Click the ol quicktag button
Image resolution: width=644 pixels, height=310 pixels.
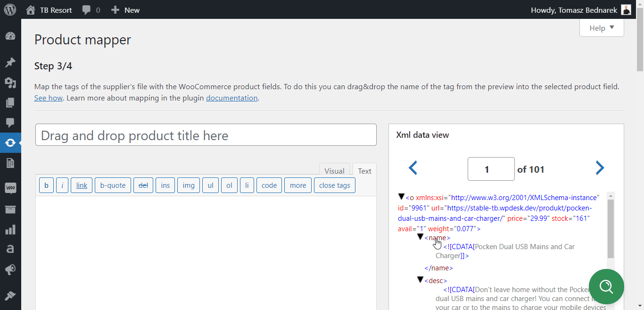(x=229, y=185)
